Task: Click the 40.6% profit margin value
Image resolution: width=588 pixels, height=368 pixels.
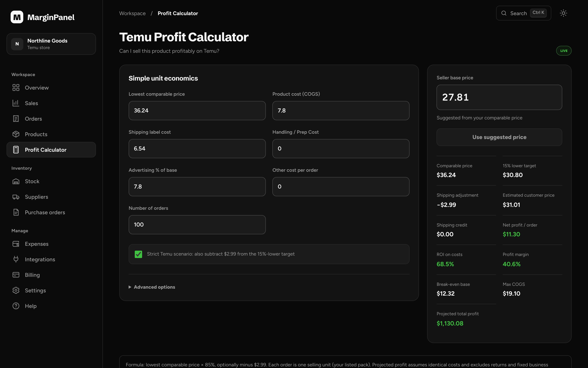Action: click(511, 264)
